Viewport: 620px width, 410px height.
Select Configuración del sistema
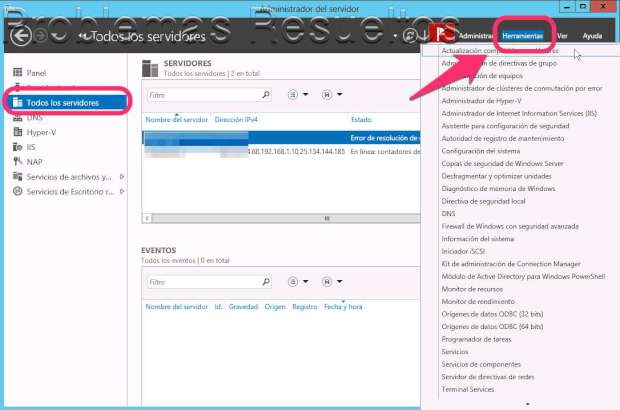tap(480, 151)
